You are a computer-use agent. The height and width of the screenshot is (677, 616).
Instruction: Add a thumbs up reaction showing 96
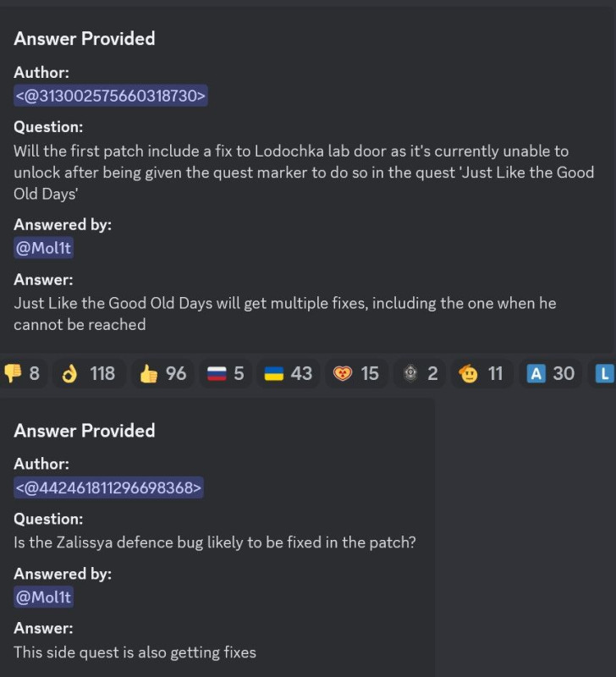[x=162, y=373]
